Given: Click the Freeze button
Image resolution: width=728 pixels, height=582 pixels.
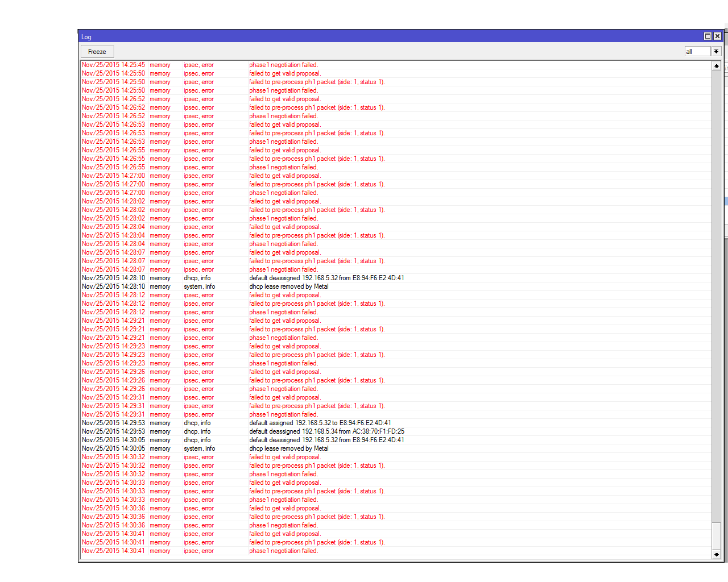Looking at the screenshot, I should click(97, 52).
